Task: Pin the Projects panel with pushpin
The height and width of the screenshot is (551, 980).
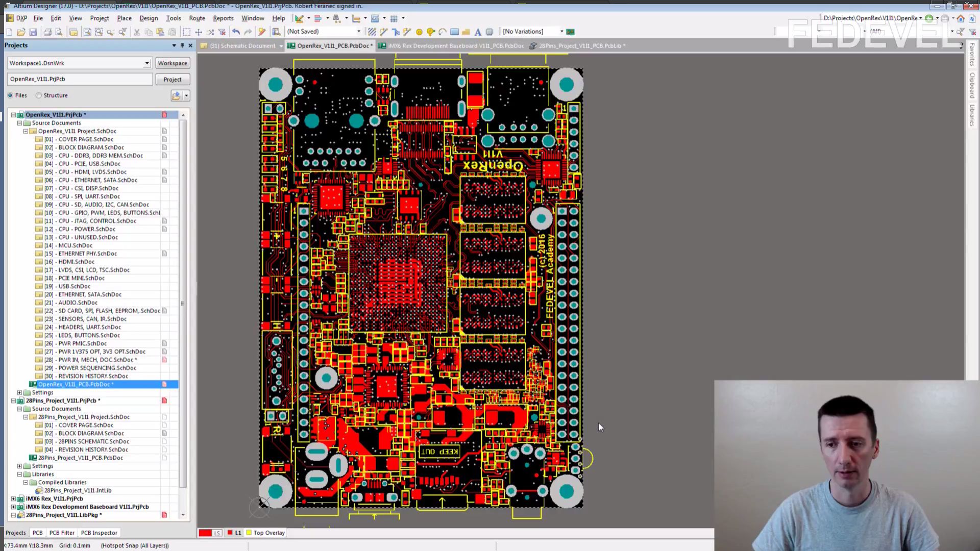Action: coord(182,45)
